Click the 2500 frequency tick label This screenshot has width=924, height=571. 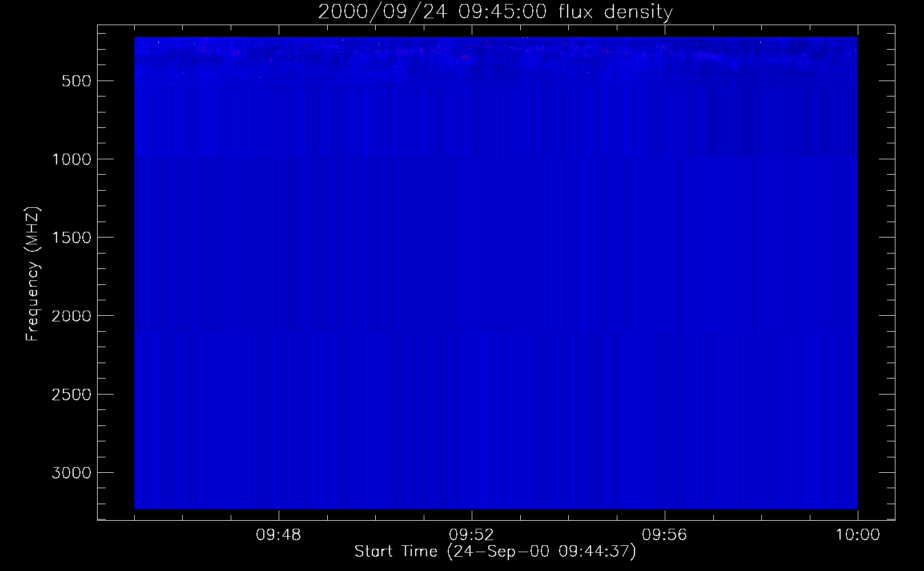coord(72,395)
